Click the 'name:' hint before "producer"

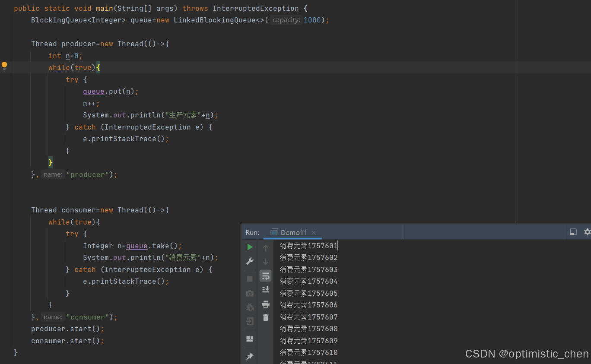53,174
